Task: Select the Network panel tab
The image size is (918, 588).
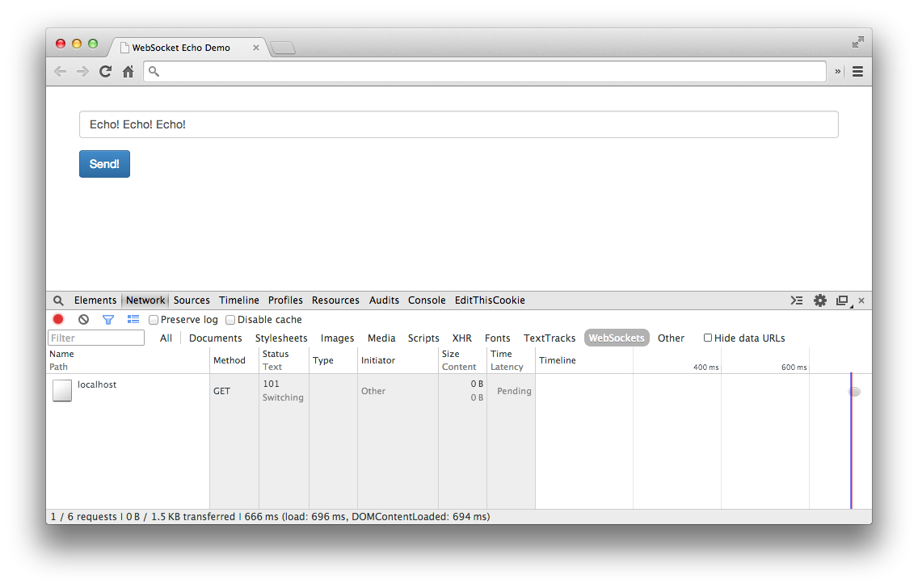Action: pyautogui.click(x=145, y=300)
